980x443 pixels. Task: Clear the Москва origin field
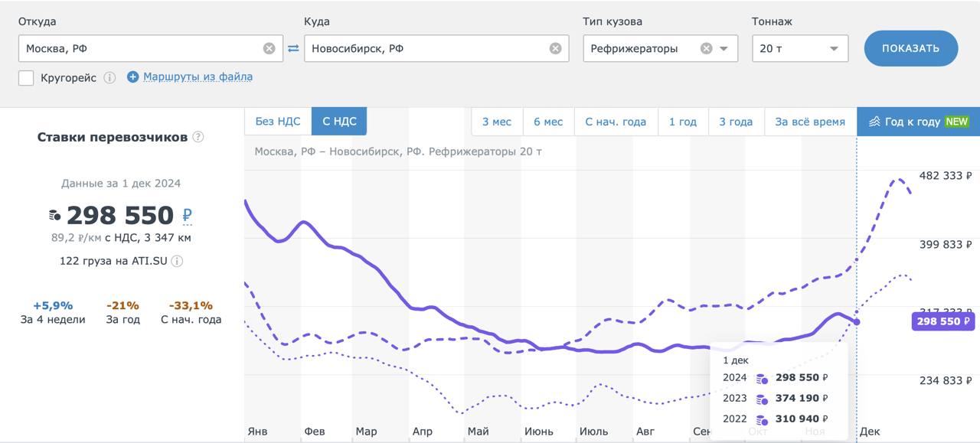click(269, 48)
